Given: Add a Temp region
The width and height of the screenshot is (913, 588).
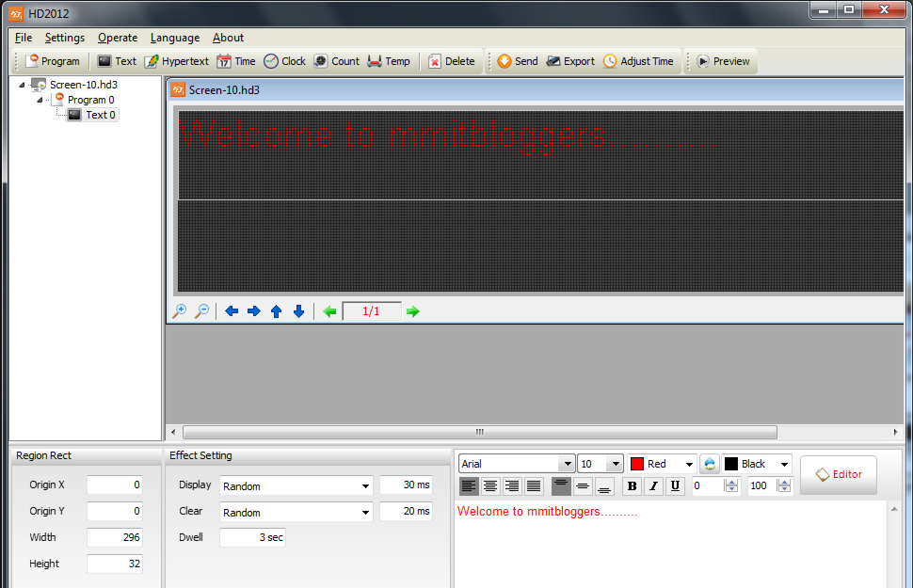Looking at the screenshot, I should point(389,61).
